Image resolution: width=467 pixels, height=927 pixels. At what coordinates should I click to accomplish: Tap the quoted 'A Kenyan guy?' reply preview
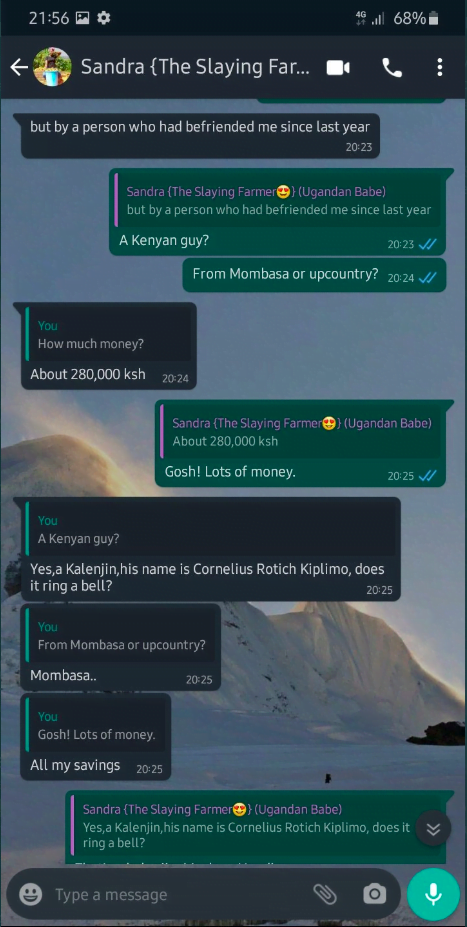point(211,530)
